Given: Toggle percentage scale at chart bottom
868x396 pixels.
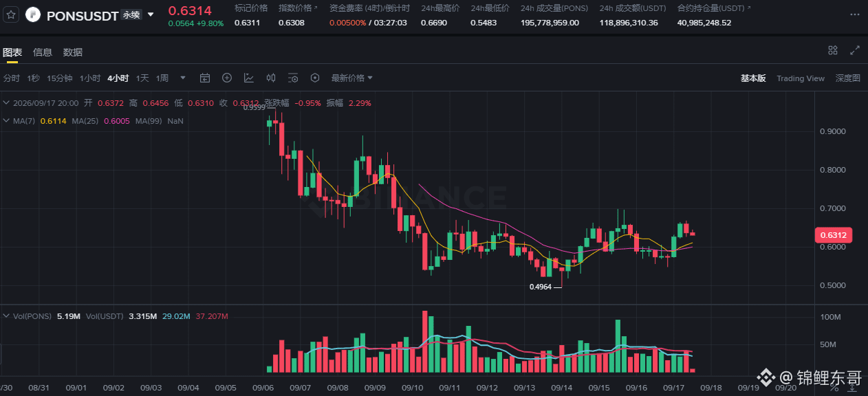Looking at the screenshot, I should coord(834,388).
